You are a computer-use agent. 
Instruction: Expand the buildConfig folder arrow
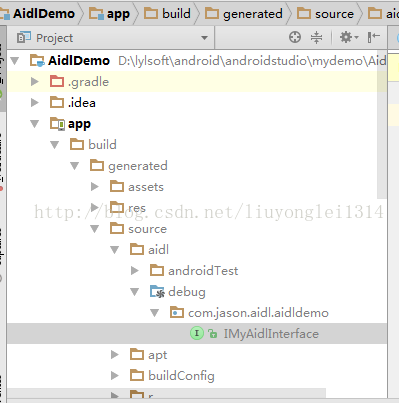coord(115,376)
